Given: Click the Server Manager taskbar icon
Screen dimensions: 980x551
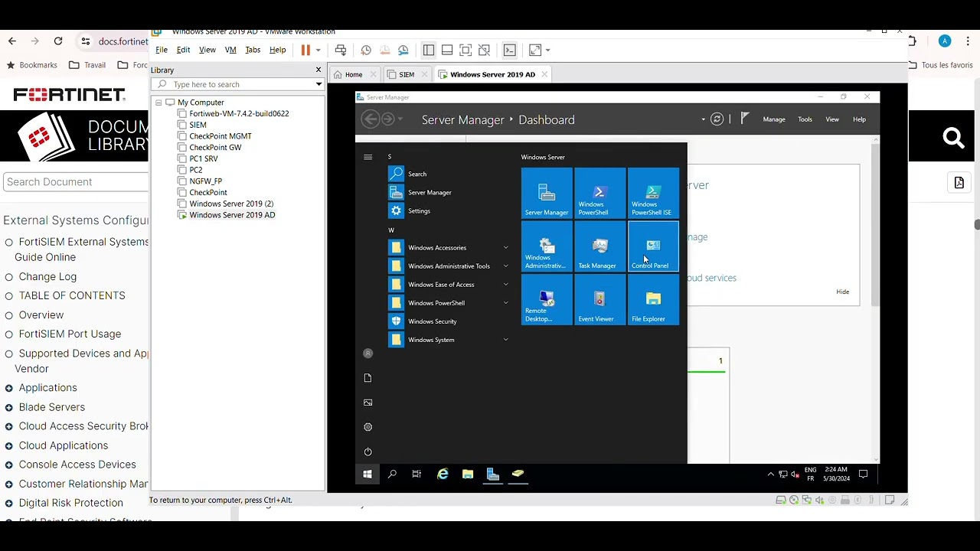Looking at the screenshot, I should 493,474.
